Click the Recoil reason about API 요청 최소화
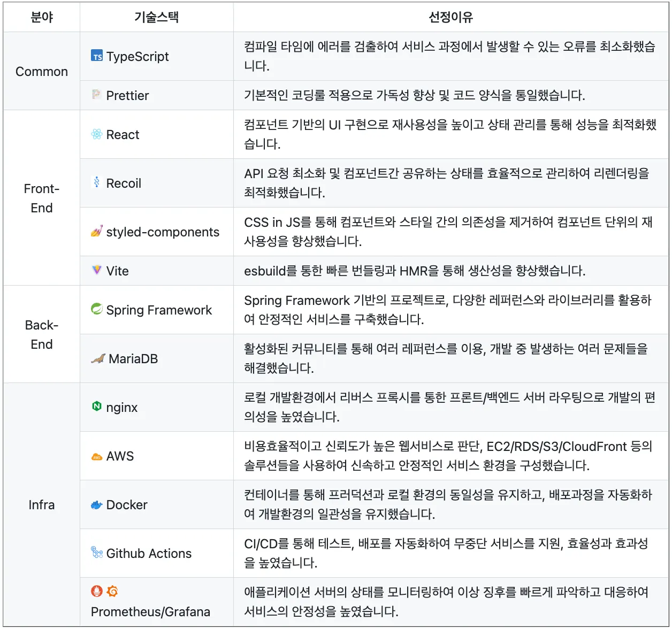Image resolution: width=672 pixels, height=628 pixels. [x=447, y=183]
